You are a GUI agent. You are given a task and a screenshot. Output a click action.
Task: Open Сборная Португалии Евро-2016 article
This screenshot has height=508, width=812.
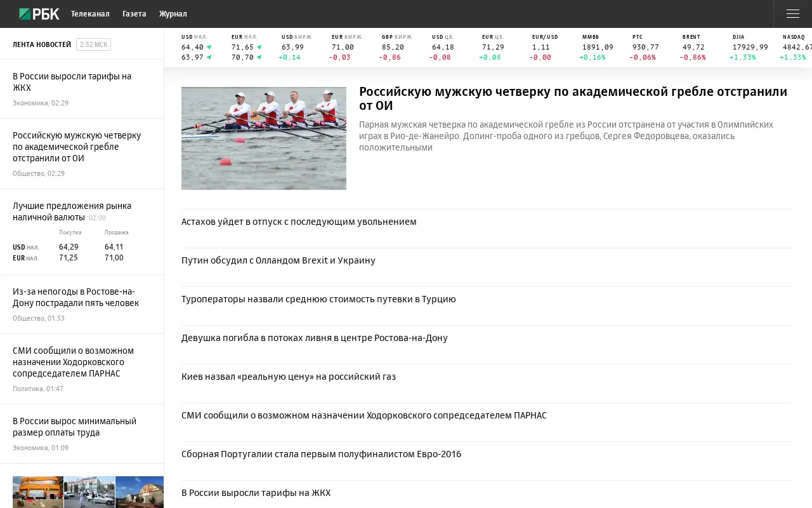[x=322, y=454]
